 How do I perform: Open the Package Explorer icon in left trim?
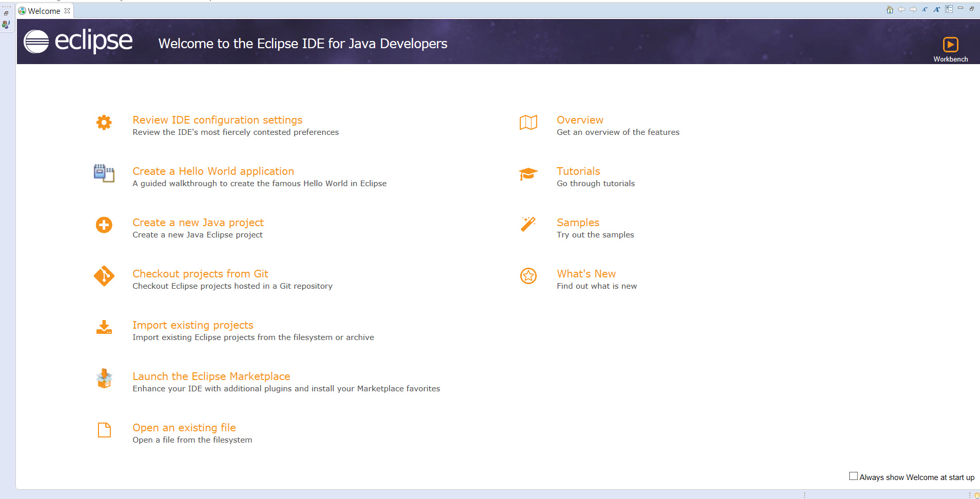coord(6,24)
